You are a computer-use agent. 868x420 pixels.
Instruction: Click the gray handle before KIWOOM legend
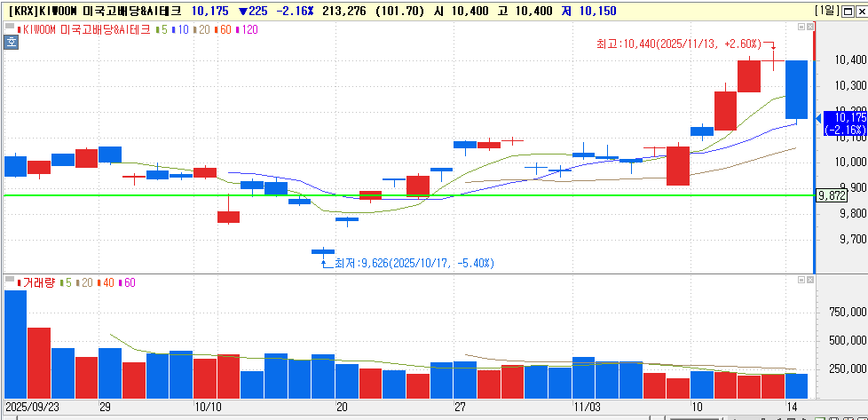10,26
